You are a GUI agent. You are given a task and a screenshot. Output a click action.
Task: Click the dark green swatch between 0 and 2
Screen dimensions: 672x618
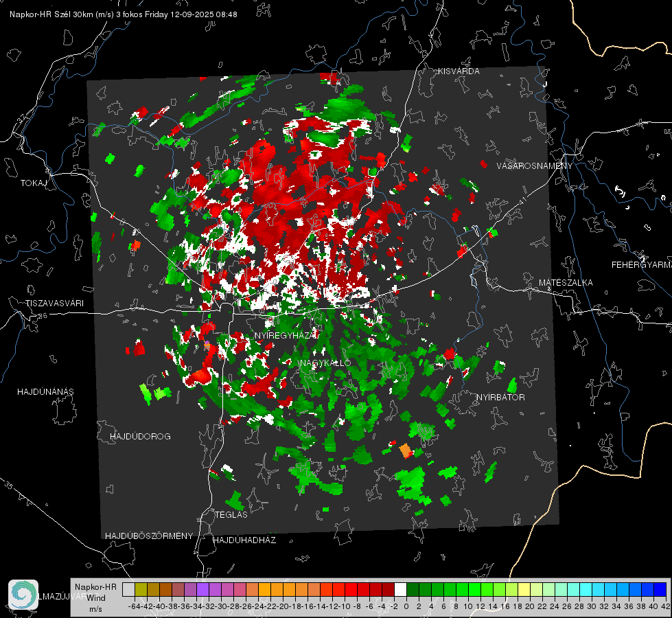coord(413,590)
